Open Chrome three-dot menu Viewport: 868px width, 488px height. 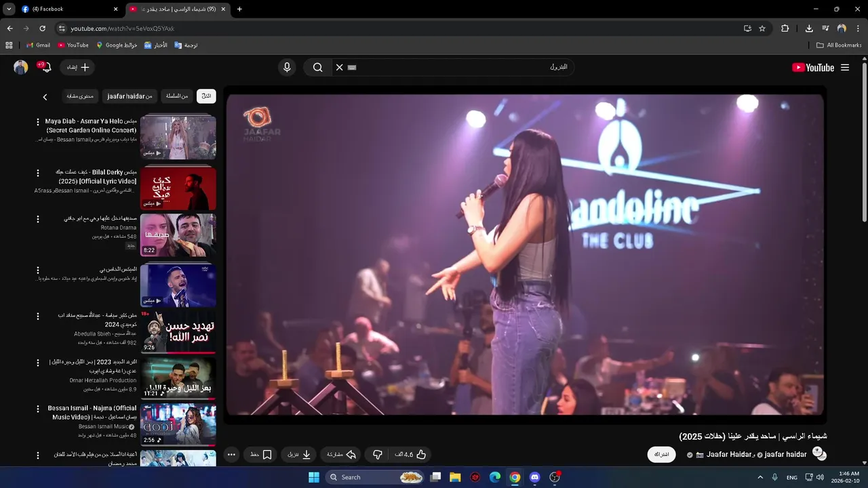coord(857,28)
